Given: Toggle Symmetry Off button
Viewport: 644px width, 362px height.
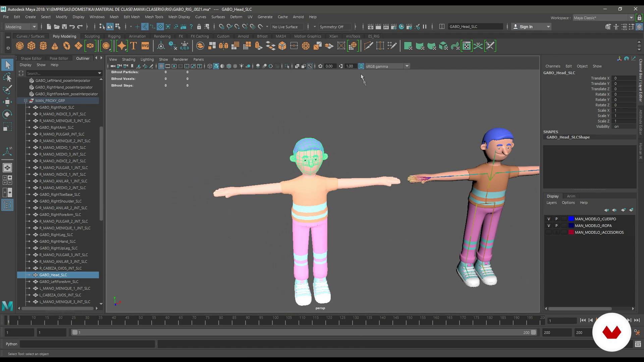Looking at the screenshot, I should point(332,26).
